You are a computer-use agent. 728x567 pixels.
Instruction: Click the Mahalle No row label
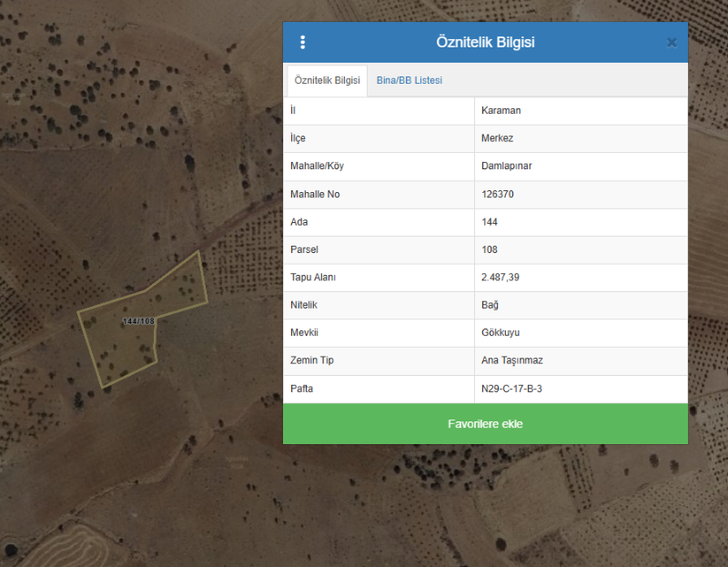point(315,194)
